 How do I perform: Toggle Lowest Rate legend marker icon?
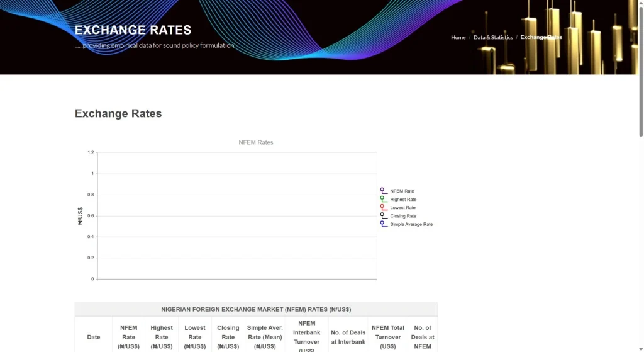[384, 207]
